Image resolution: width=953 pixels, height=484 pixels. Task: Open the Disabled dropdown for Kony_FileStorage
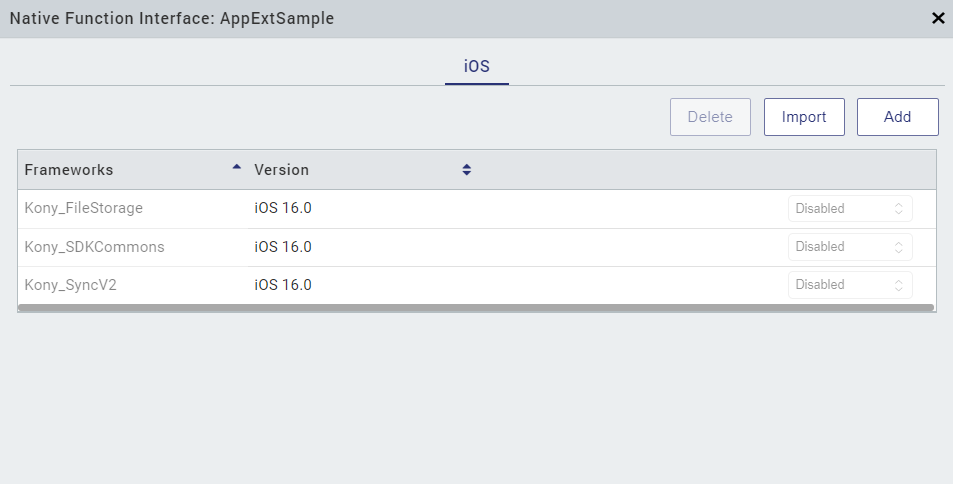tap(849, 209)
